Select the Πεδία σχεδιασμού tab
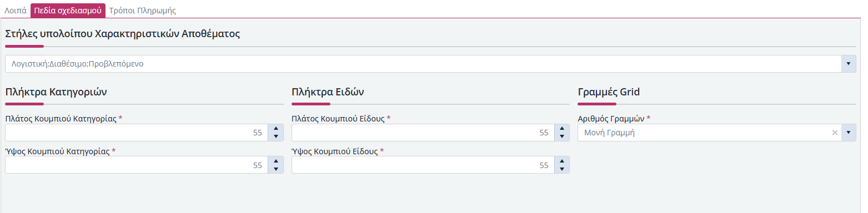868x213 pixels. [x=68, y=11]
